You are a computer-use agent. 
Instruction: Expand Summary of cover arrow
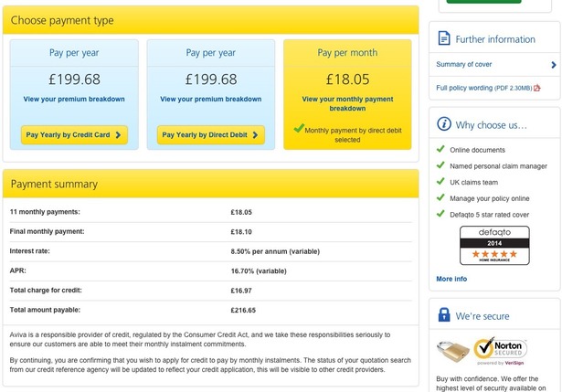coord(554,65)
